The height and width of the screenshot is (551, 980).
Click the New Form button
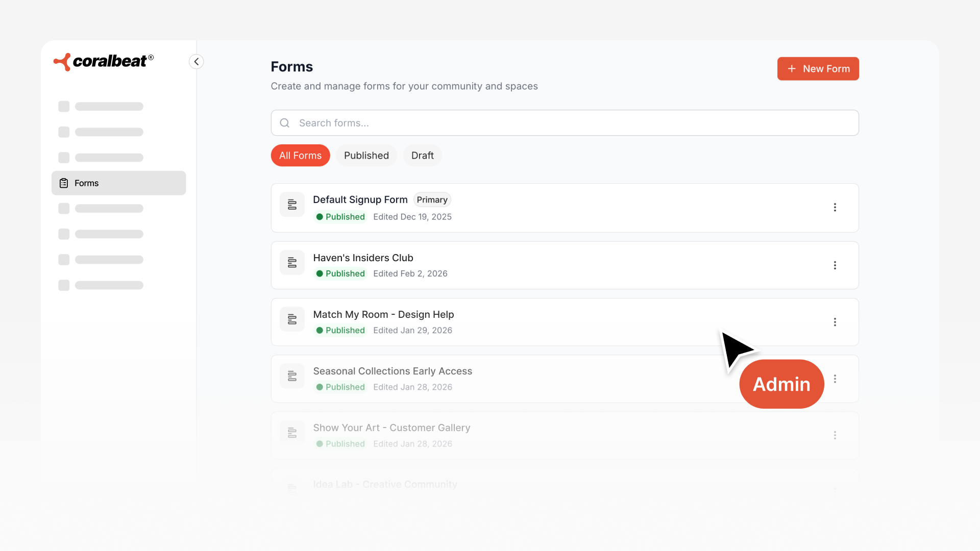818,69
